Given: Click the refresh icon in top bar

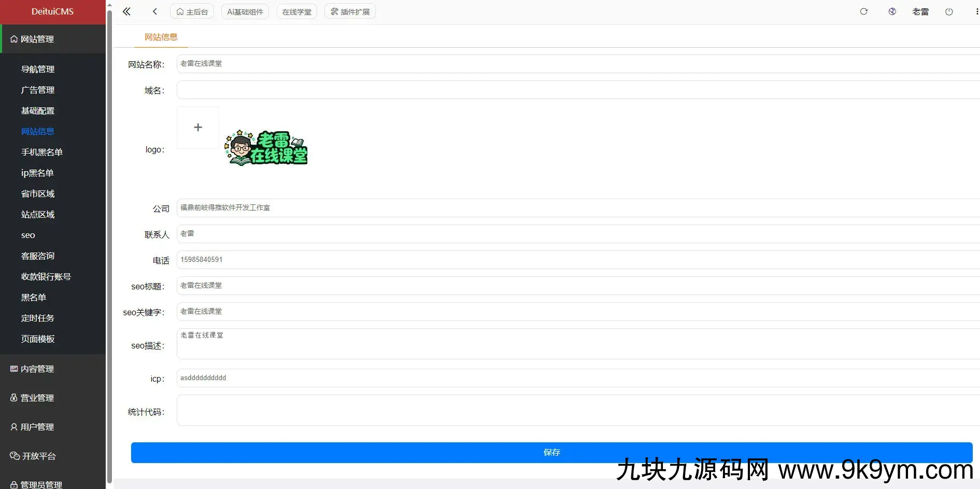Looking at the screenshot, I should coord(863,11).
